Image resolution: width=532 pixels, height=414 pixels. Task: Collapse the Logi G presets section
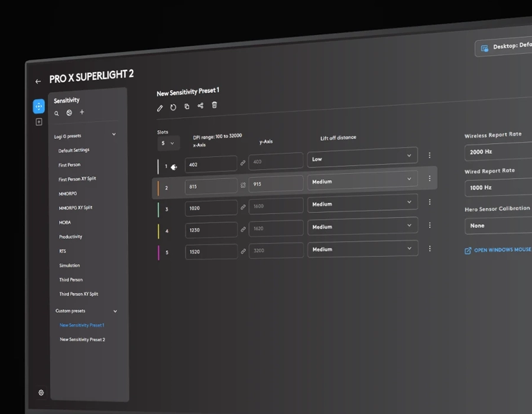click(x=114, y=134)
